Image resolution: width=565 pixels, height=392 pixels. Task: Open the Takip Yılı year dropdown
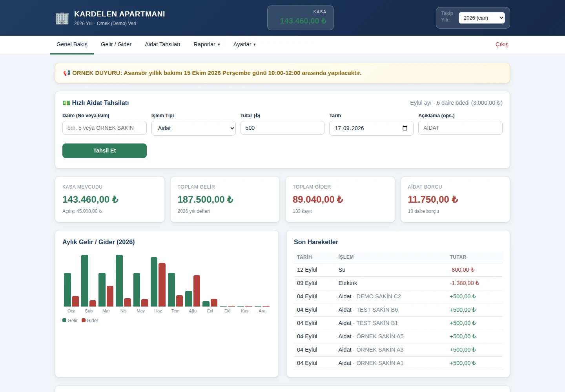point(482,18)
